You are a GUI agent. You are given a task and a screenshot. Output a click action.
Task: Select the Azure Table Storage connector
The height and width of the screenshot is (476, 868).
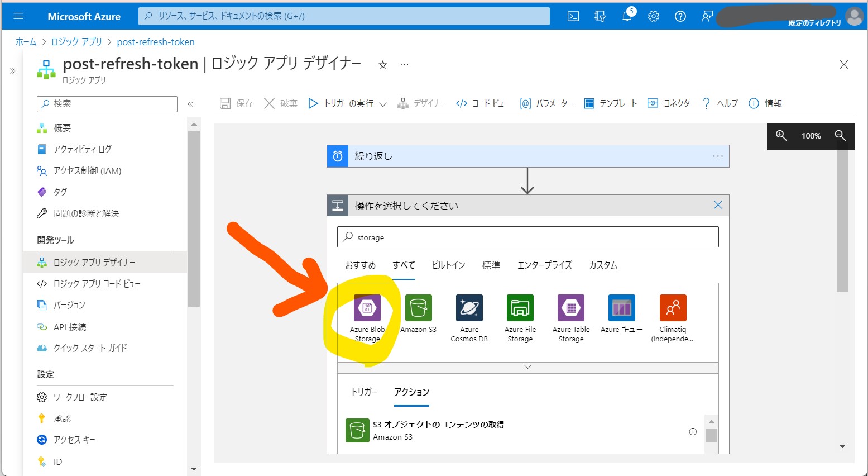click(571, 318)
